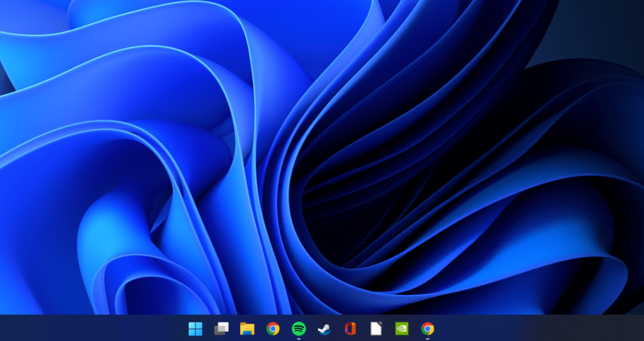Open Task View from the taskbar

221,329
